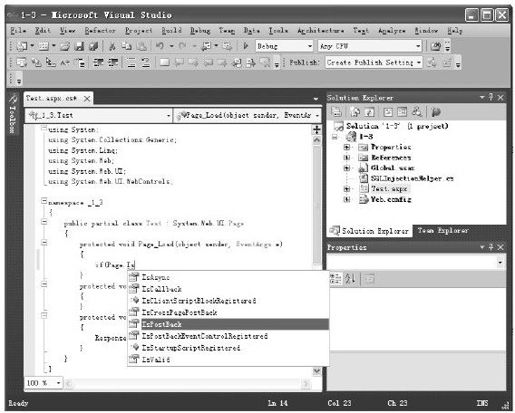
Task: Collapse the Page_Load method region
Action: (44, 242)
